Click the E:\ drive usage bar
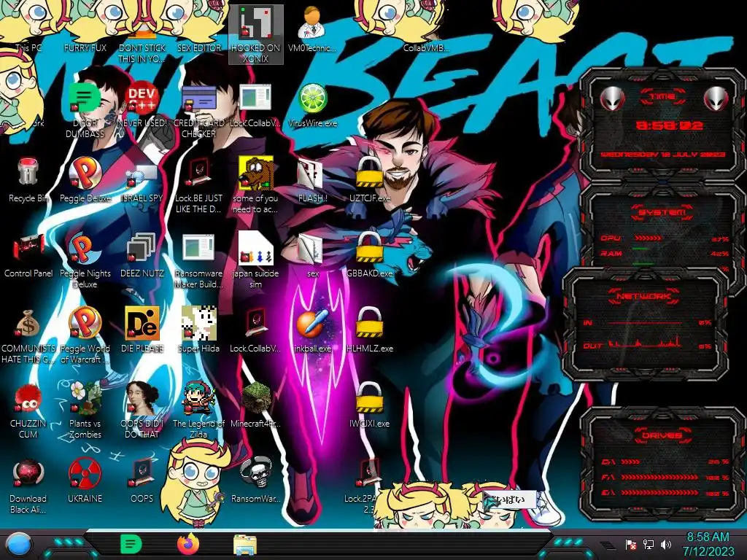The height and width of the screenshot is (560, 747). [x=665, y=492]
